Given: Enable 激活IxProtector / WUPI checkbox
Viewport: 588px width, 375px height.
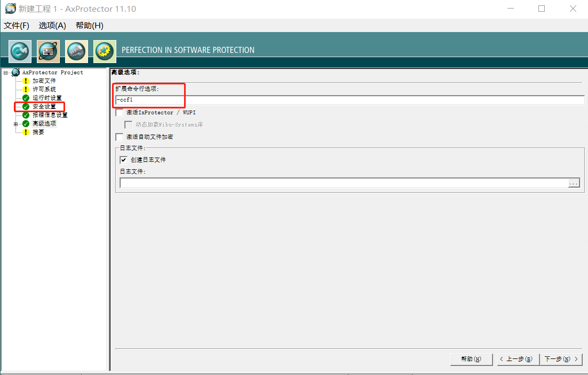Looking at the screenshot, I should [119, 113].
